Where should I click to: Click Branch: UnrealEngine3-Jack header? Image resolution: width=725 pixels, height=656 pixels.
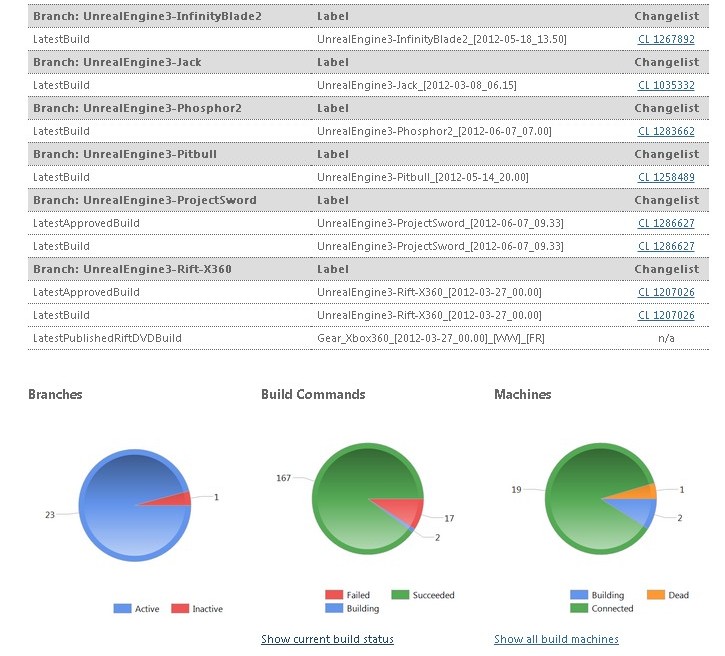117,62
